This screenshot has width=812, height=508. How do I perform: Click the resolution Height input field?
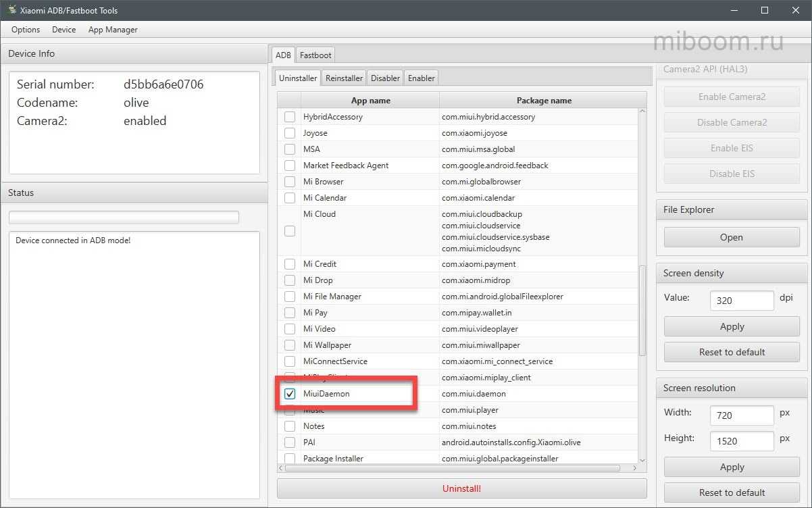(742, 441)
